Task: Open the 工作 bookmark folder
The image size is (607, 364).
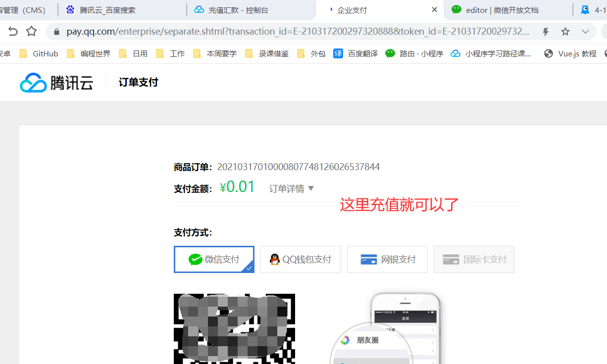Action: pyautogui.click(x=170, y=53)
